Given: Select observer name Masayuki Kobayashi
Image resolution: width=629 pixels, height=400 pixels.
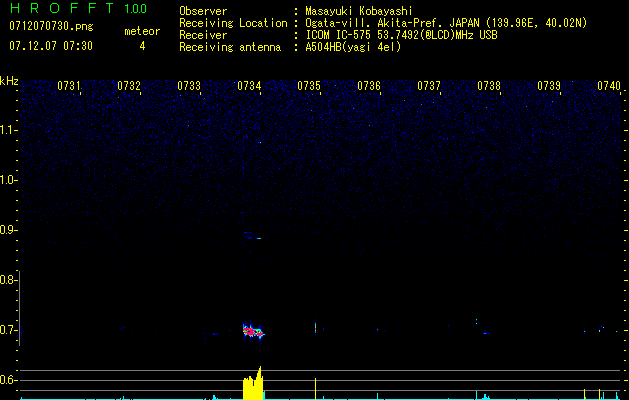Looking at the screenshot, I should pos(359,11).
